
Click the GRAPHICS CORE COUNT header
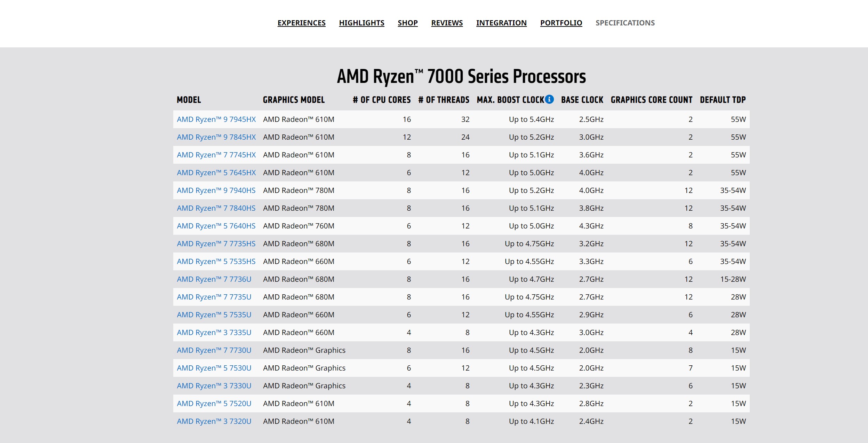click(x=652, y=100)
